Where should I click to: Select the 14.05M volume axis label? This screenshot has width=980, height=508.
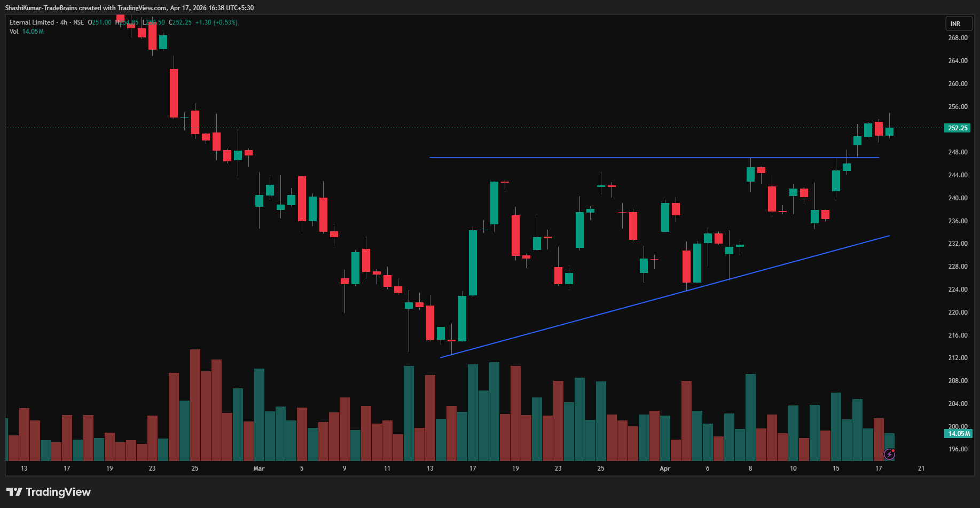pyautogui.click(x=959, y=434)
